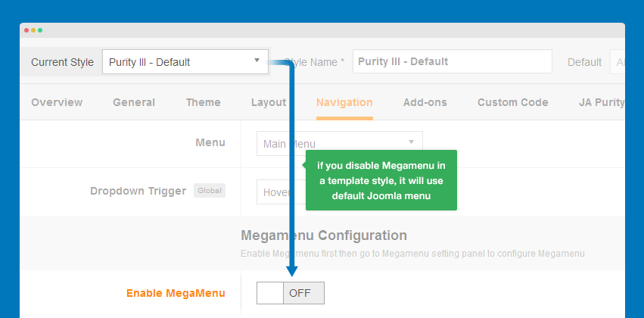
Task: Click the Main Menu dropdown arrow icon
Action: 411,142
